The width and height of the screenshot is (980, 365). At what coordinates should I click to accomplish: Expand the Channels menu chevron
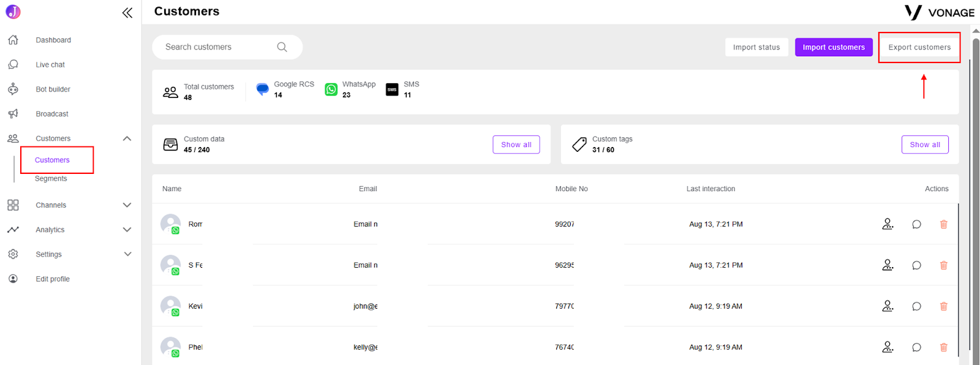pyautogui.click(x=127, y=205)
